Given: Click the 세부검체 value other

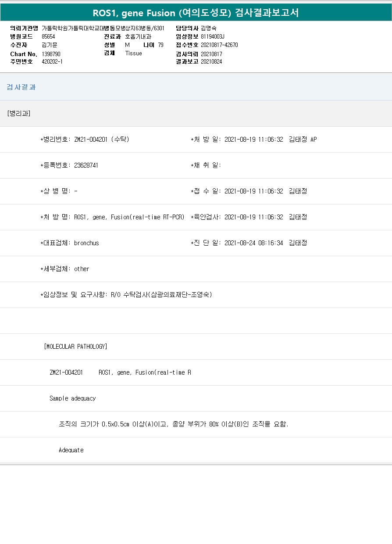Looking at the screenshot, I should [82, 269].
